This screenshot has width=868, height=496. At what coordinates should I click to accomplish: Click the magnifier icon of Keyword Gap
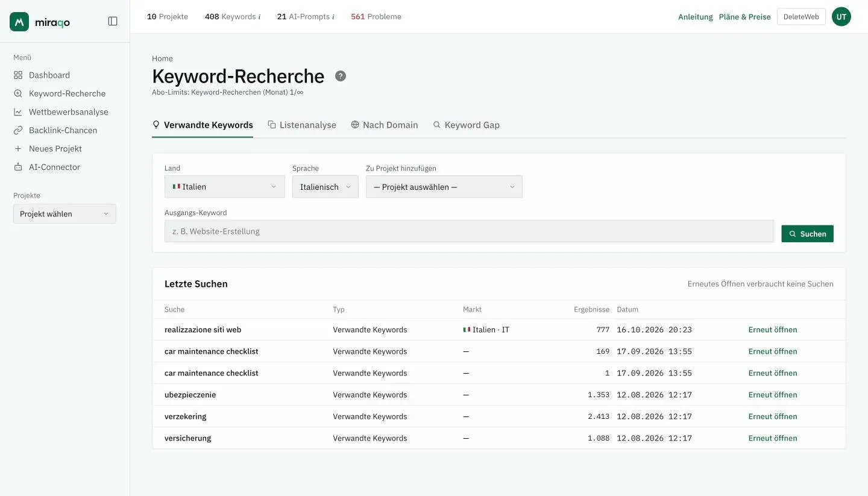437,125
